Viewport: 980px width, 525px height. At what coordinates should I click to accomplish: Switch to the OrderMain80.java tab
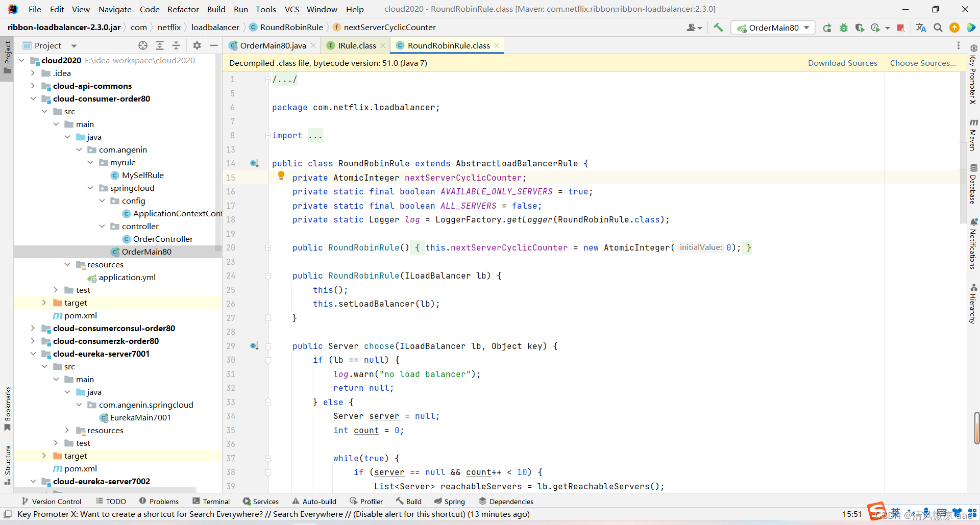pyautogui.click(x=272, y=45)
